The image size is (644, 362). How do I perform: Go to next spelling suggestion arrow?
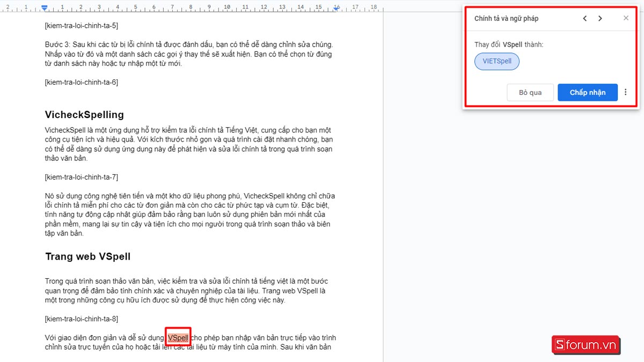(600, 18)
